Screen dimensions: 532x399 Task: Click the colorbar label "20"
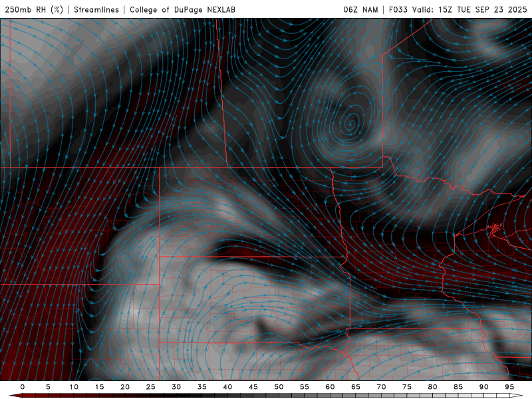click(125, 387)
